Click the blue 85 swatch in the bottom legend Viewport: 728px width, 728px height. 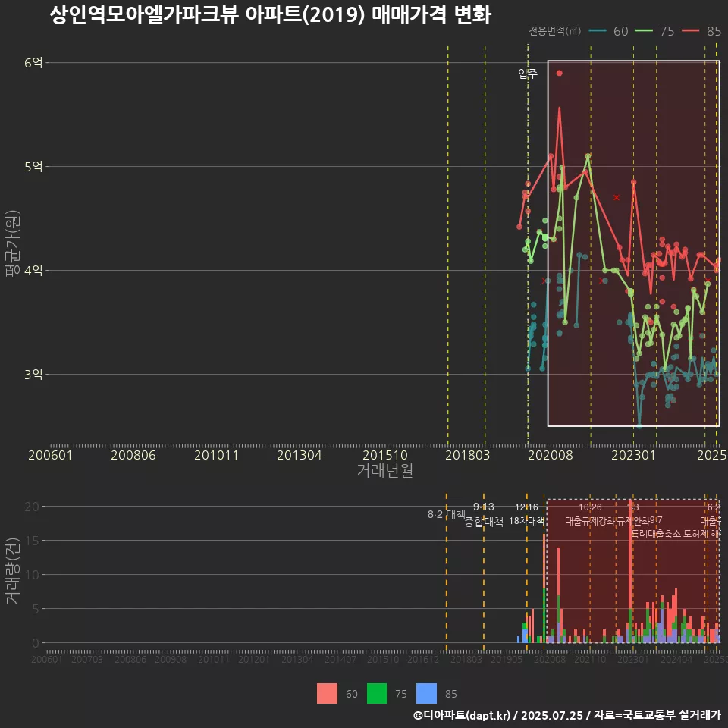tap(426, 694)
